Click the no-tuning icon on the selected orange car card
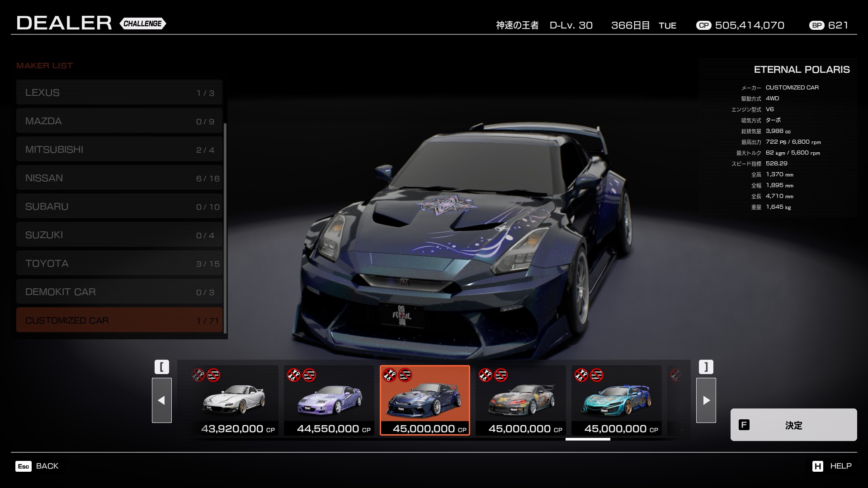 tap(390, 375)
